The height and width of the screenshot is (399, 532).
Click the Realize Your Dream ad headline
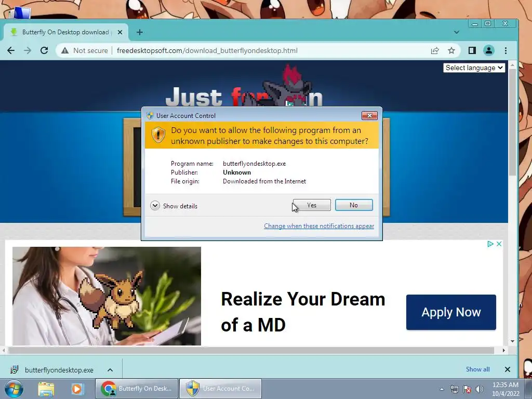pyautogui.click(x=303, y=312)
